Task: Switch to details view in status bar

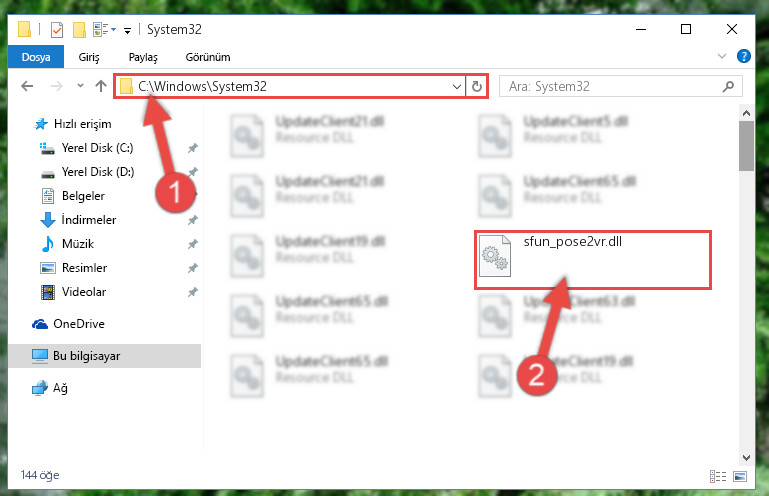Action: (718, 476)
